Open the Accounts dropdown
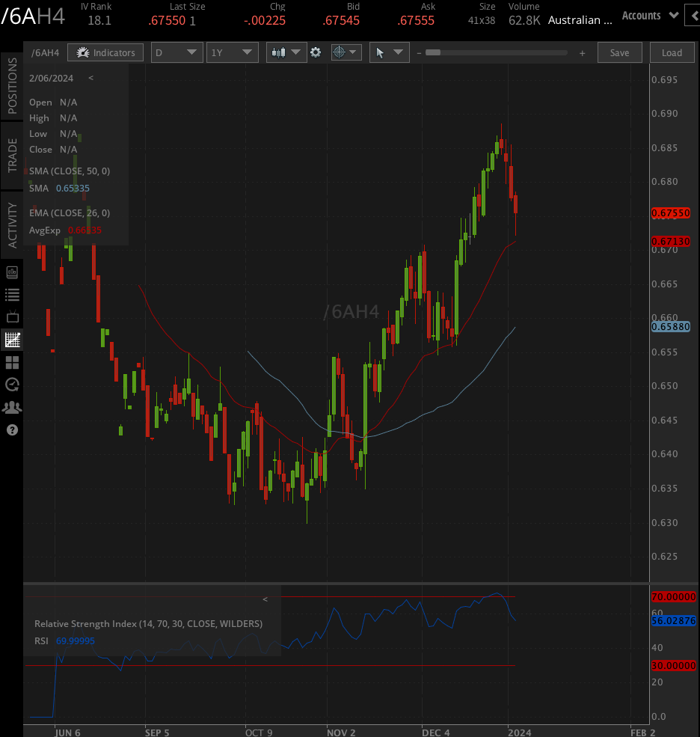Screen dimensions: 700x737 [650, 16]
